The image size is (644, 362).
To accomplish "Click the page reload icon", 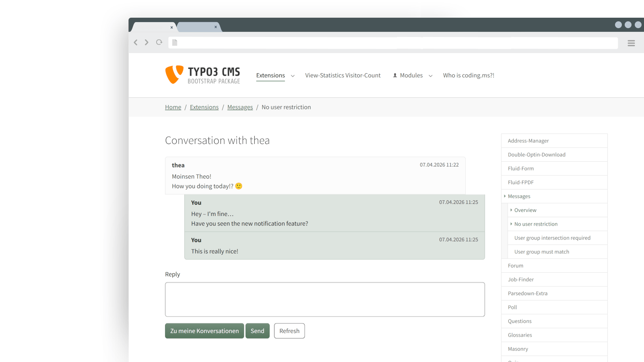I will [x=159, y=42].
